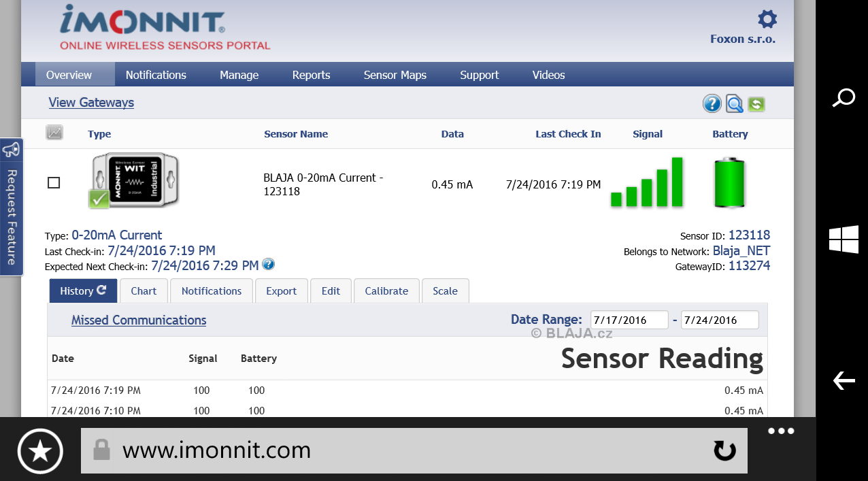Click the Expected Next Check-in time 7:29 PM

(x=205, y=265)
